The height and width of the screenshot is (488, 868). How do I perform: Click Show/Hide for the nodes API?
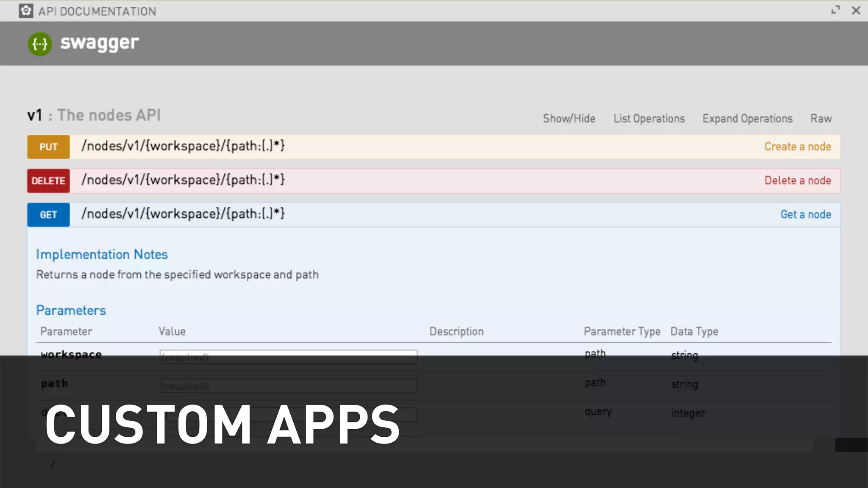[569, 119]
